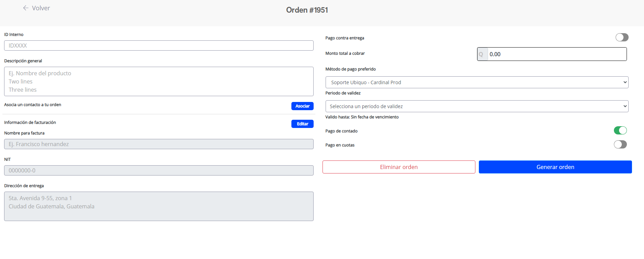Click the Eliminar orden button
Viewport: 644px width, 259px height.
pyautogui.click(x=398, y=167)
